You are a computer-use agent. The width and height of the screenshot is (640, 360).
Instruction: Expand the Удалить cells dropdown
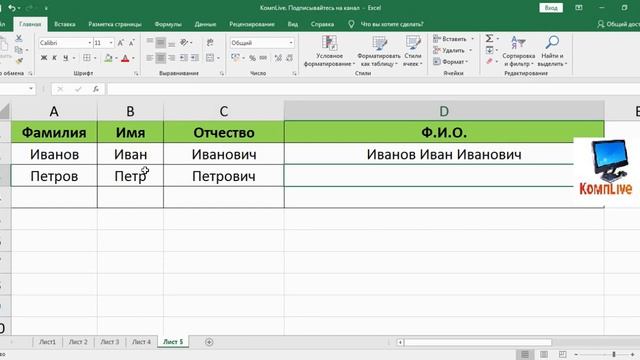pos(471,50)
